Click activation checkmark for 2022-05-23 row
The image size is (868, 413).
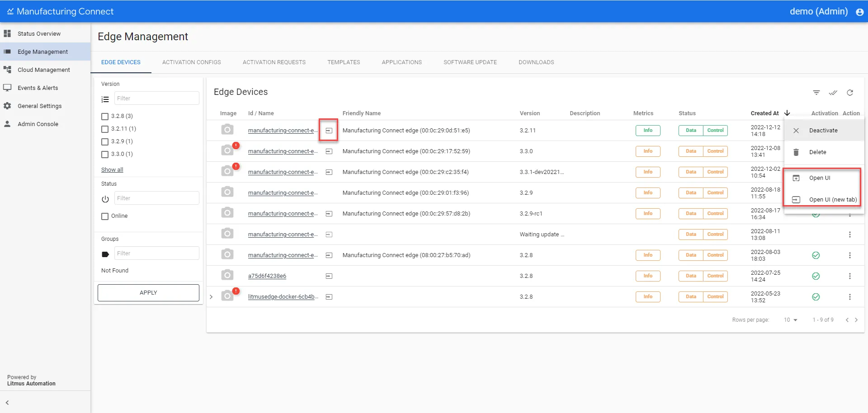coord(816,297)
